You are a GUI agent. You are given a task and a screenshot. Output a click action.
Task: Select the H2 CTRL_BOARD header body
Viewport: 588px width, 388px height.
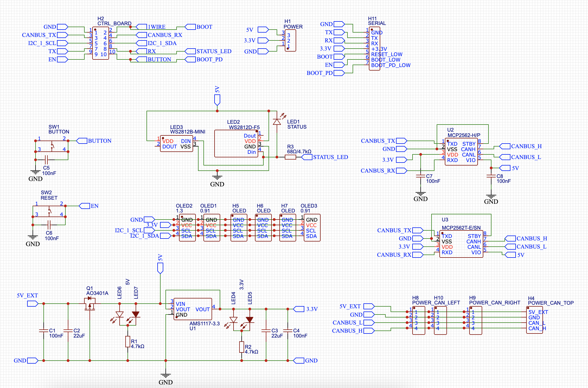click(101, 43)
